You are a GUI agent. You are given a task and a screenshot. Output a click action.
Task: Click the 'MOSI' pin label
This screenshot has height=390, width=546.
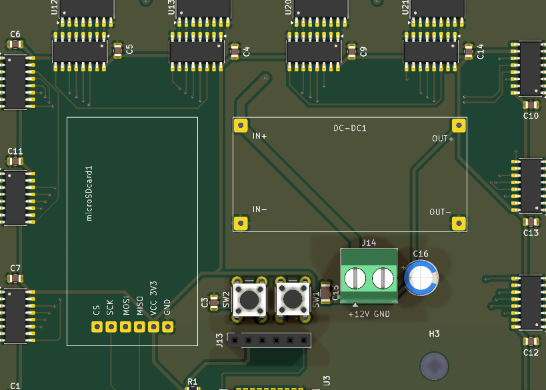(x=126, y=306)
